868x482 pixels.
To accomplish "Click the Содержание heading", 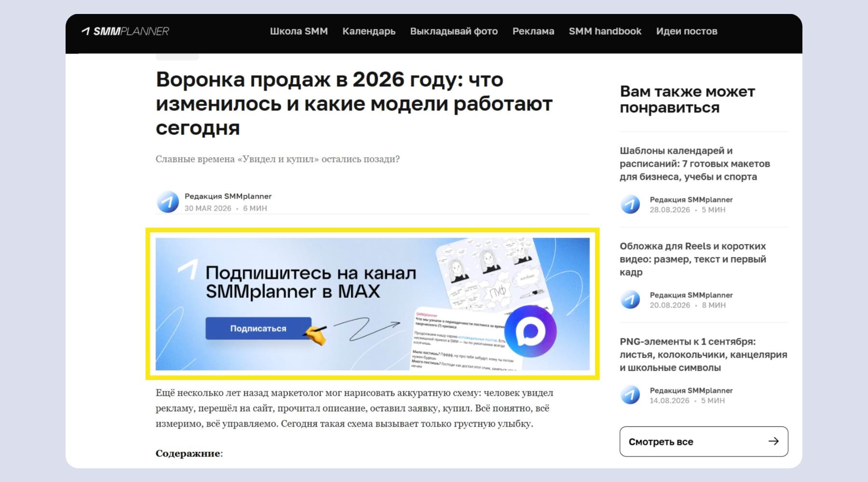I will click(189, 454).
